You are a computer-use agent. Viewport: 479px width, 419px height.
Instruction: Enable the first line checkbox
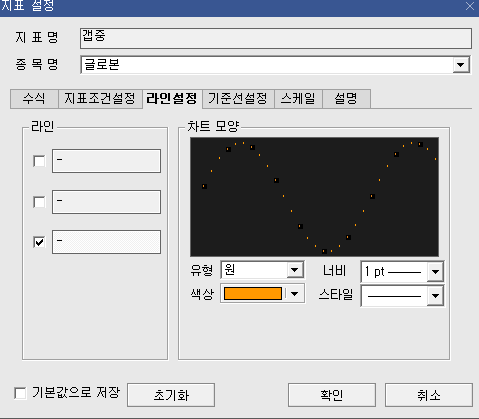click(x=39, y=161)
